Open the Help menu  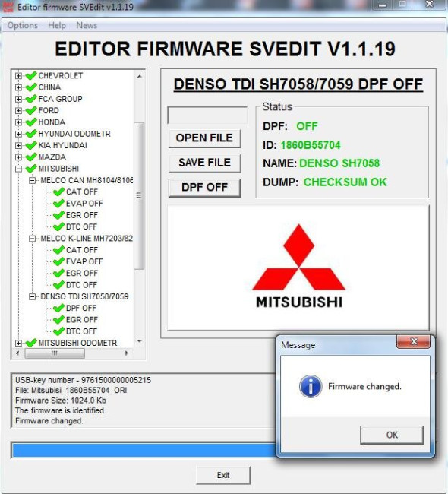tap(57, 25)
